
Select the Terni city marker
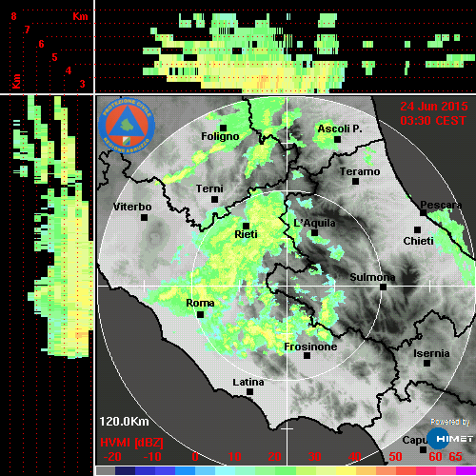coord(214,199)
